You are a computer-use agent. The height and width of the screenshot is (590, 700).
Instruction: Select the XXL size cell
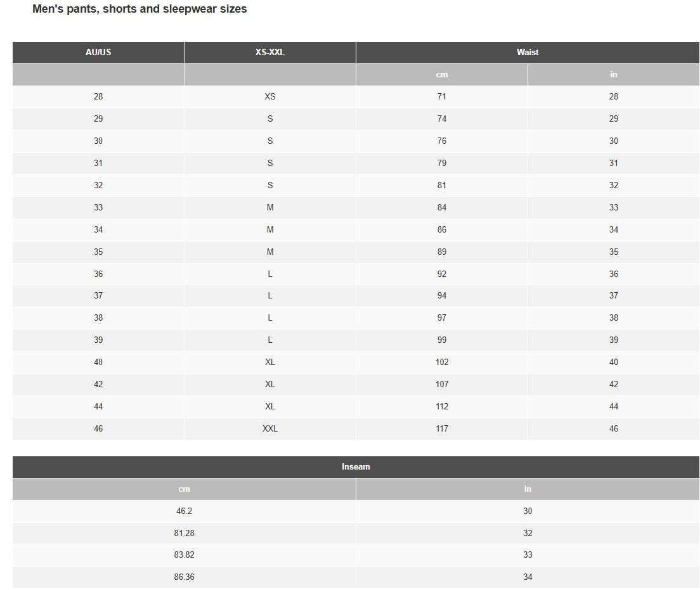tap(270, 428)
